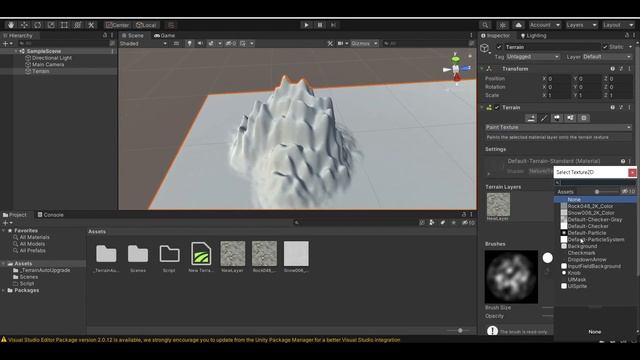Click the GameObject cube icon in Inspector
Image resolution: width=640 pixels, height=360 pixels.
[484, 48]
